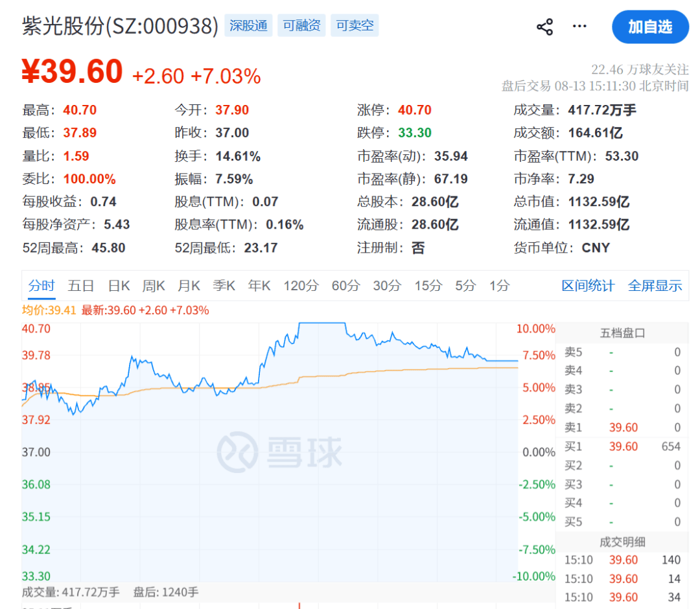The width and height of the screenshot is (700, 609).
Task: Click the 15:10 trade with volume 34
Action: click(x=622, y=597)
